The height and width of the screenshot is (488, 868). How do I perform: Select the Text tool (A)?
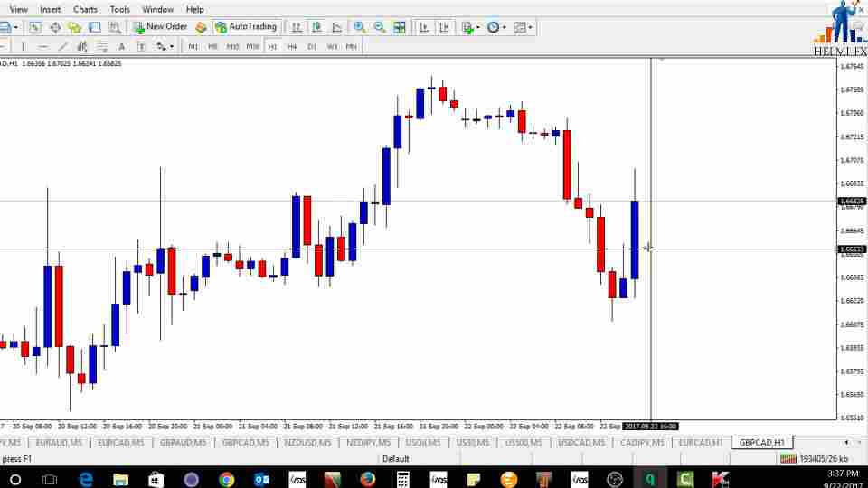tap(122, 46)
